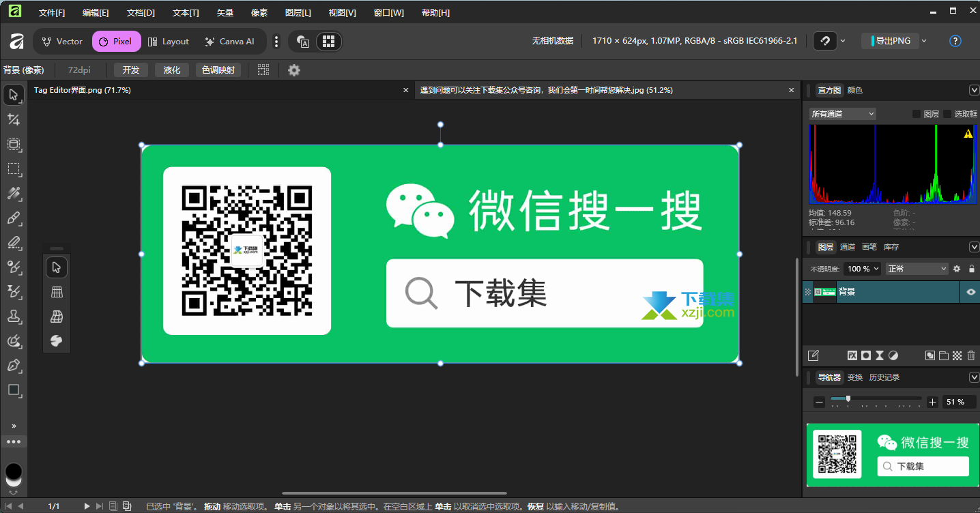Screen dimensions: 980x513
Task: Choose the Clone Stamp tool
Action: (14, 317)
